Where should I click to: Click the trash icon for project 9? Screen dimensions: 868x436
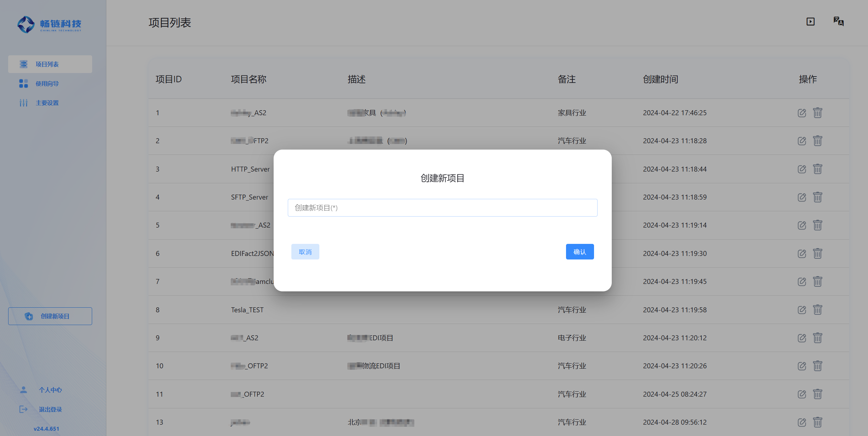click(x=817, y=338)
